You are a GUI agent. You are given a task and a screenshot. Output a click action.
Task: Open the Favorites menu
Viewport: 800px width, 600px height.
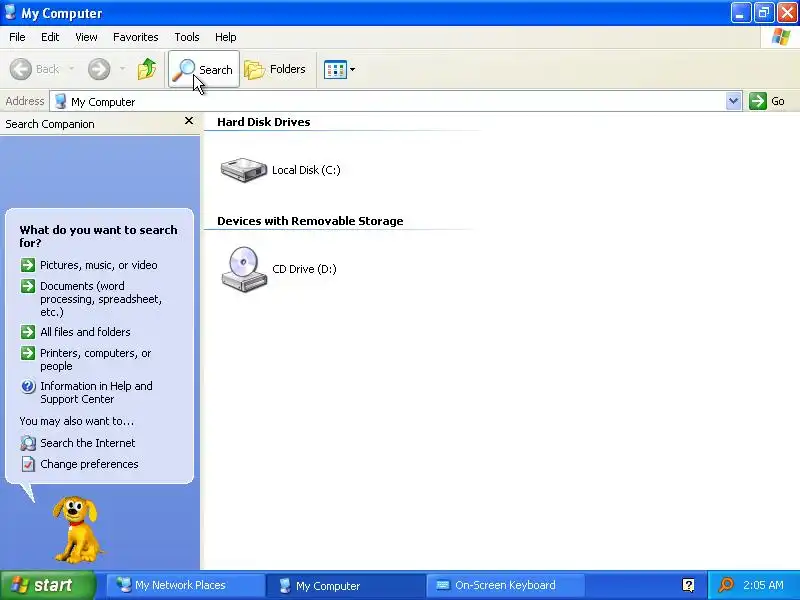click(136, 37)
